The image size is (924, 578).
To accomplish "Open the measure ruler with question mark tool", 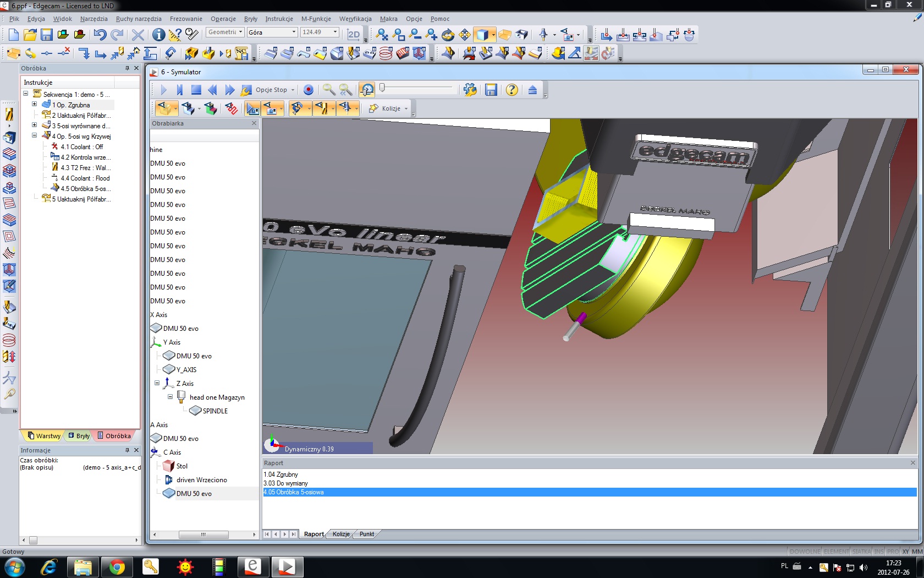I will click(175, 35).
